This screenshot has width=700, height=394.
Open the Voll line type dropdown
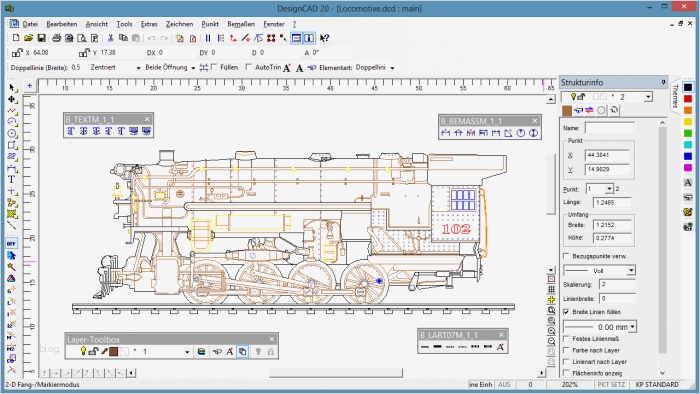coord(631,270)
